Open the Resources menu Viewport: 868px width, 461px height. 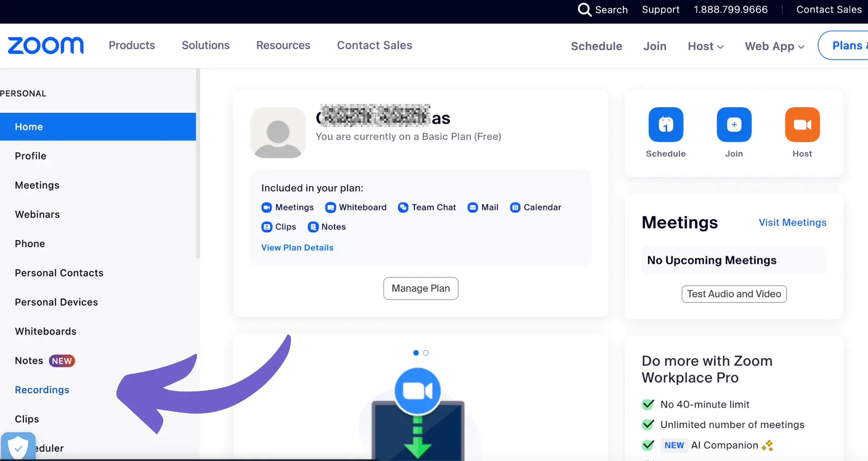pyautogui.click(x=283, y=45)
